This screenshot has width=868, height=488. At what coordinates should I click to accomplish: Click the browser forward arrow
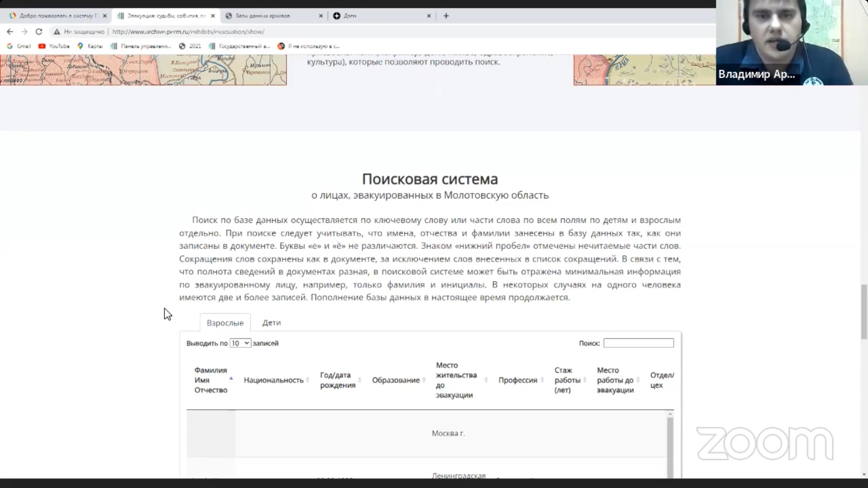[x=24, y=32]
